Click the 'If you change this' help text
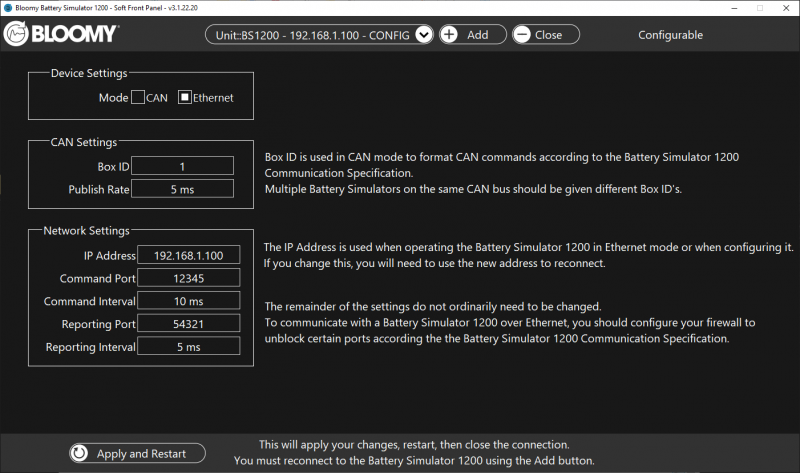Image resolution: width=800 pixels, height=473 pixels. coord(434,263)
